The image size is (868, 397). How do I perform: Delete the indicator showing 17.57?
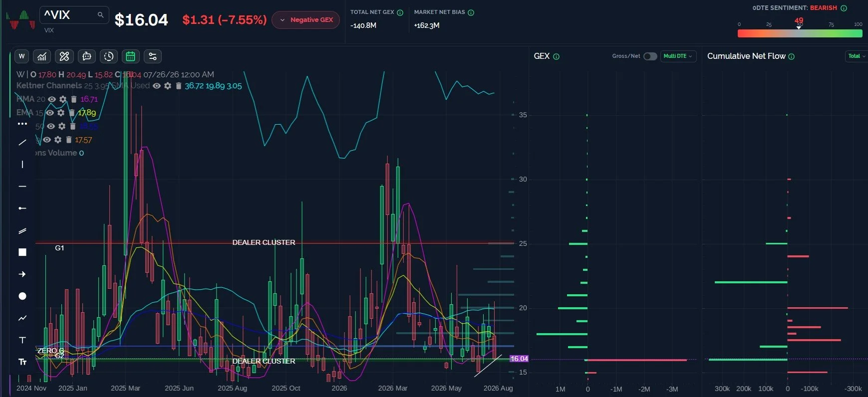coord(69,140)
